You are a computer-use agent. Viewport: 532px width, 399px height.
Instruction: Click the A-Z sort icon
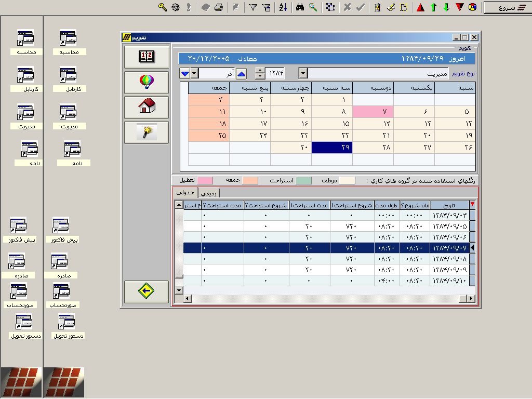pos(283,7)
